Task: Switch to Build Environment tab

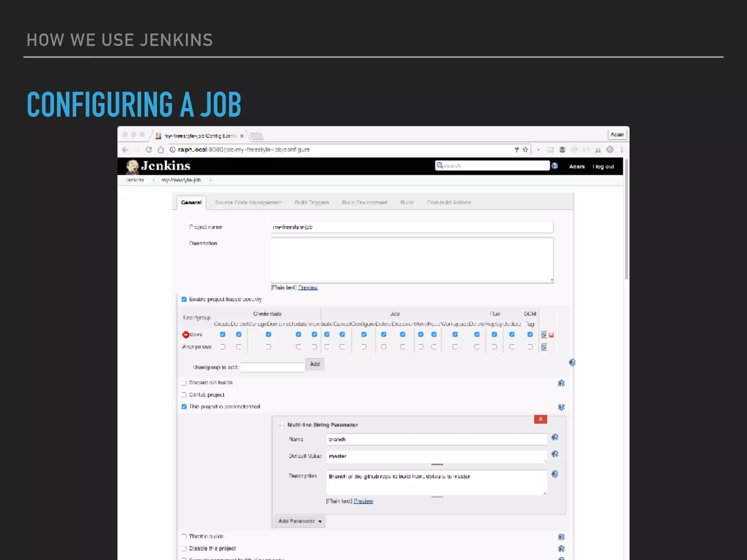Action: point(365,203)
